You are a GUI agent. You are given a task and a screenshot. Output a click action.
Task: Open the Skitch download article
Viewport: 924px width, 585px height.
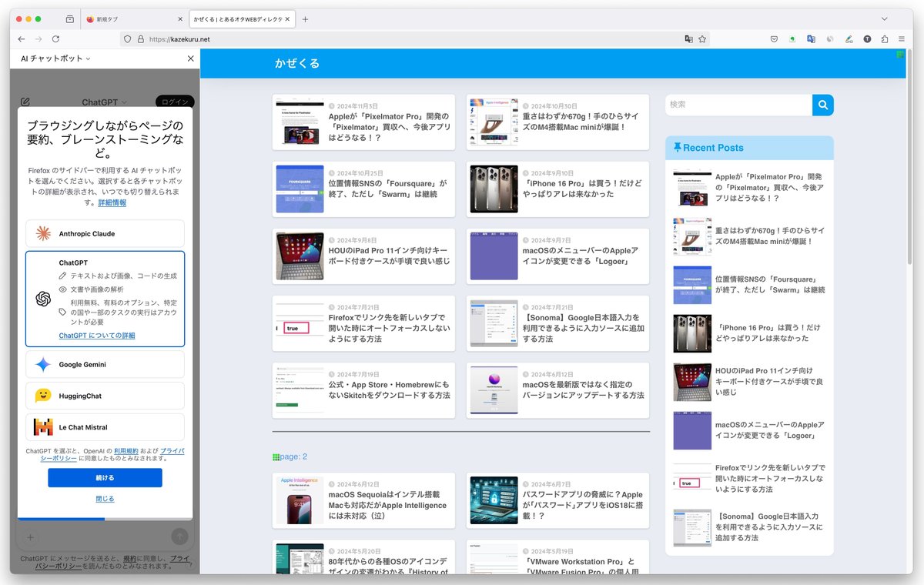coord(363,390)
